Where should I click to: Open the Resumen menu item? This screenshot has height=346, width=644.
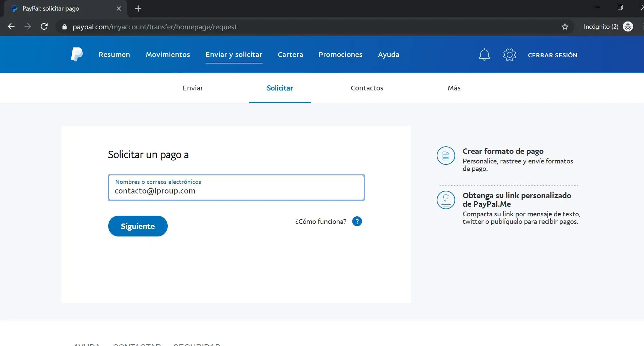point(114,55)
